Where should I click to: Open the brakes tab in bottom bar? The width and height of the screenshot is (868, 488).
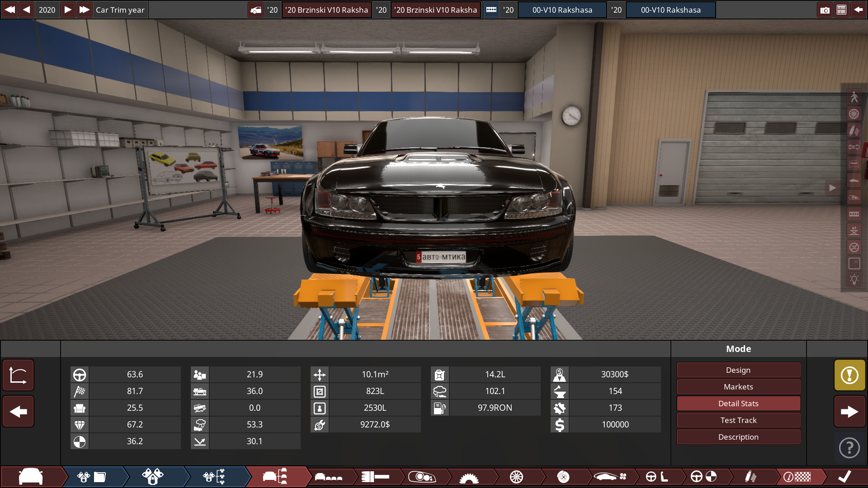[x=563, y=477]
